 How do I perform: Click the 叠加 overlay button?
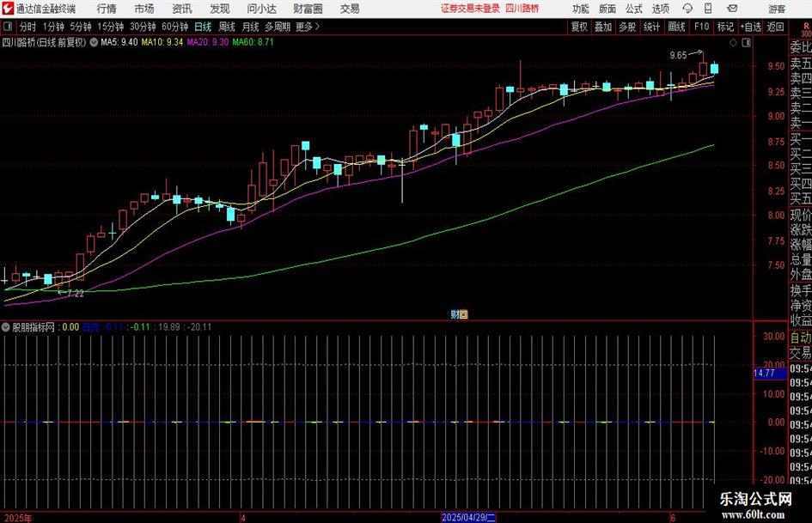[603, 27]
